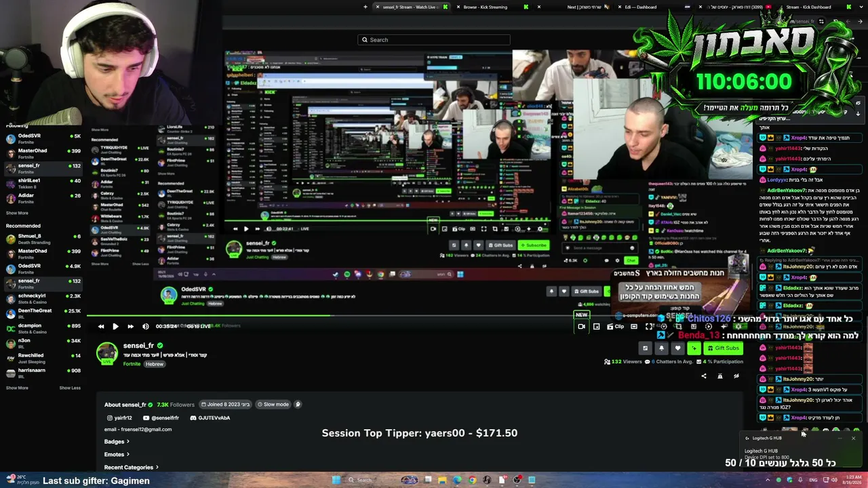The image size is (868, 488).
Task: Open schneckyirl in Recommended list
Action: click(x=43, y=298)
